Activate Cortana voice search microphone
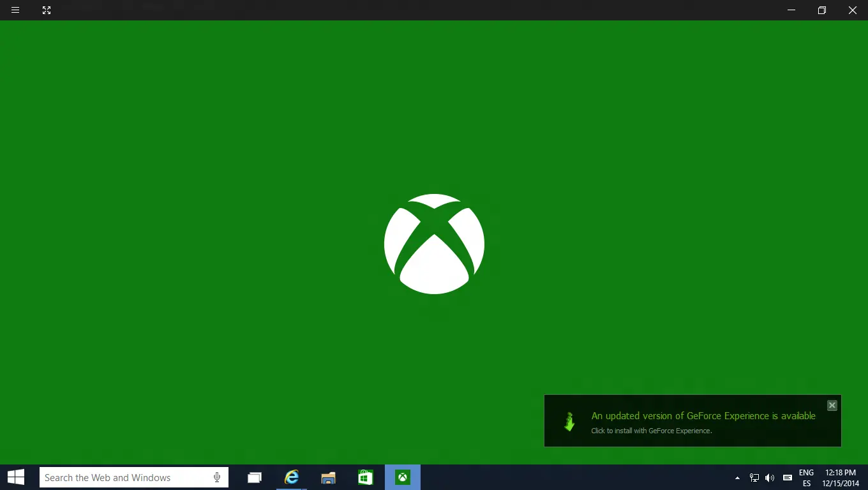This screenshot has height=490, width=868. (216, 477)
